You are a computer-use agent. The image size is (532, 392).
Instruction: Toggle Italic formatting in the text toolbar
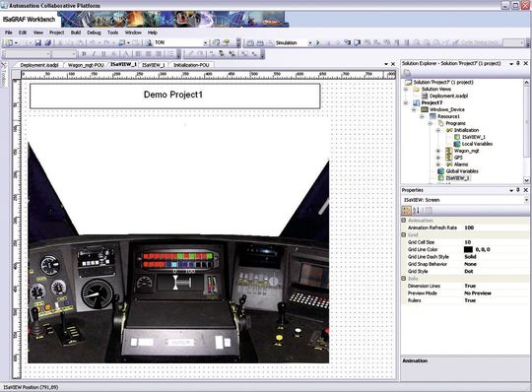point(94,53)
